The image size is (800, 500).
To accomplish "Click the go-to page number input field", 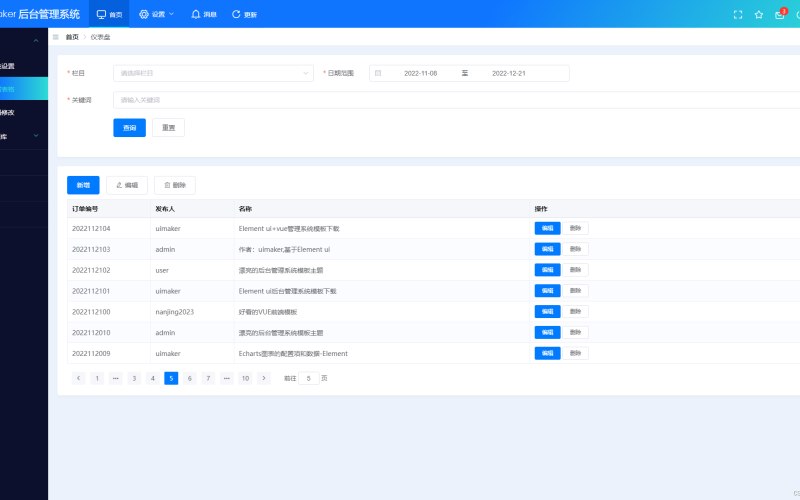I will (309, 378).
